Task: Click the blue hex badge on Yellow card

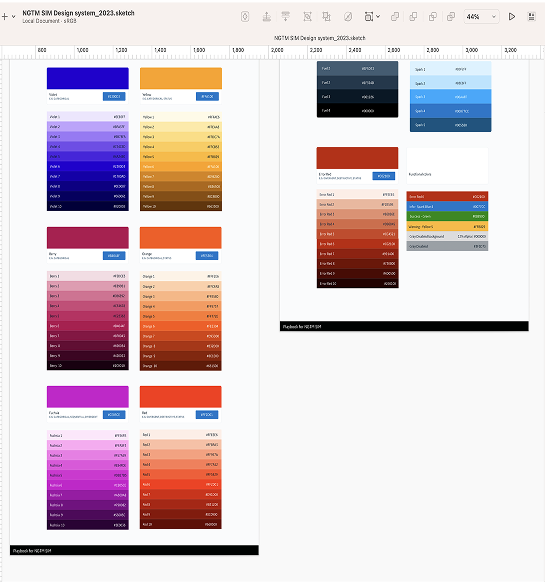Action: (x=207, y=96)
